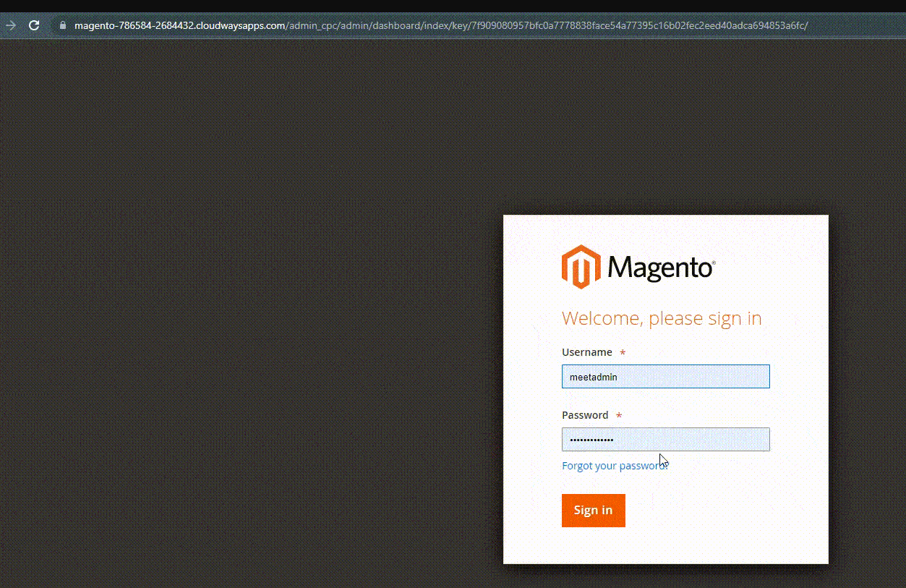Open the Forgot your password link

click(x=614, y=465)
